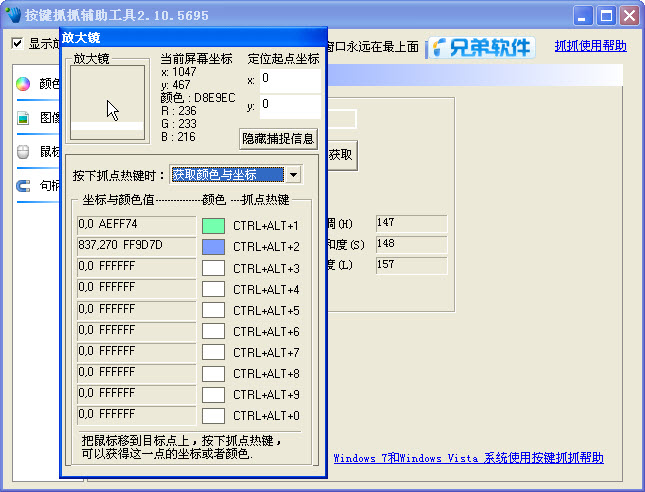Select the image tool icon in sidebar
645x492 pixels.
[x=23, y=118]
